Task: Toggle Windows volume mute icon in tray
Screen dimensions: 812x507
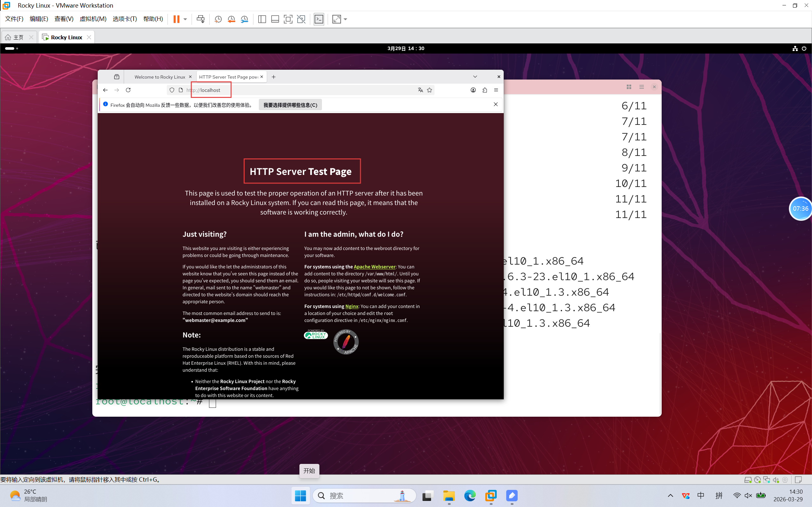Action: coord(748,496)
